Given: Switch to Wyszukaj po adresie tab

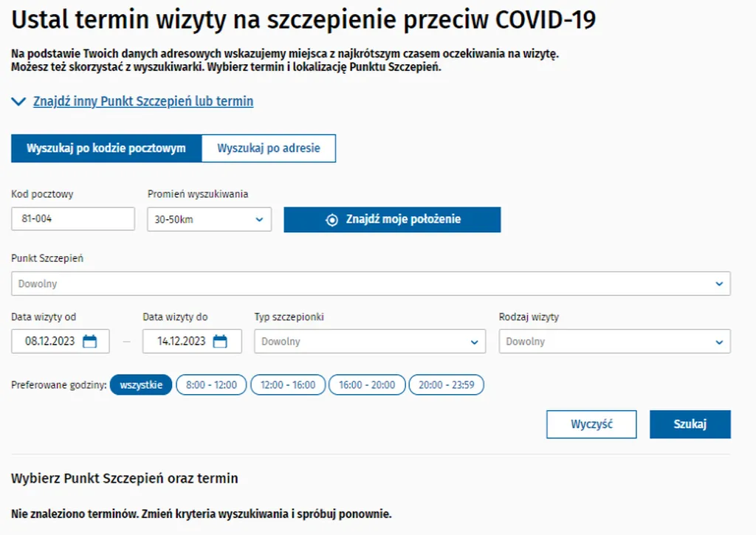Looking at the screenshot, I should [x=269, y=148].
